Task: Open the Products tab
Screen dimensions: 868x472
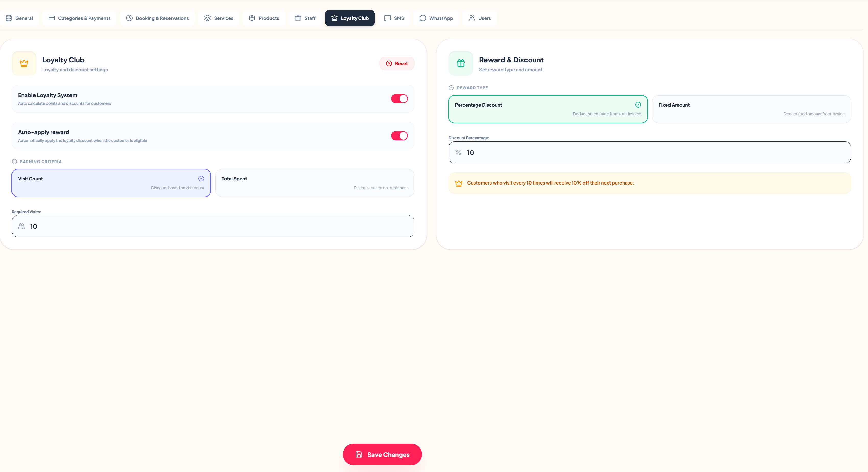Action: (x=264, y=18)
